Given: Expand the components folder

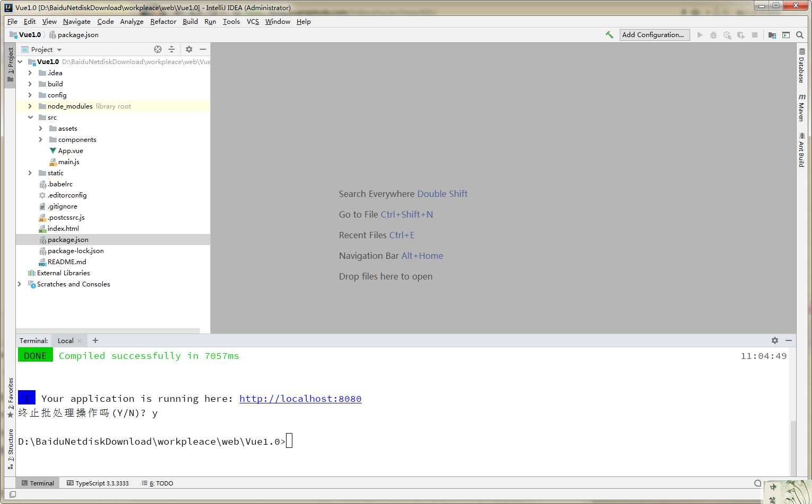Looking at the screenshot, I should [41, 140].
